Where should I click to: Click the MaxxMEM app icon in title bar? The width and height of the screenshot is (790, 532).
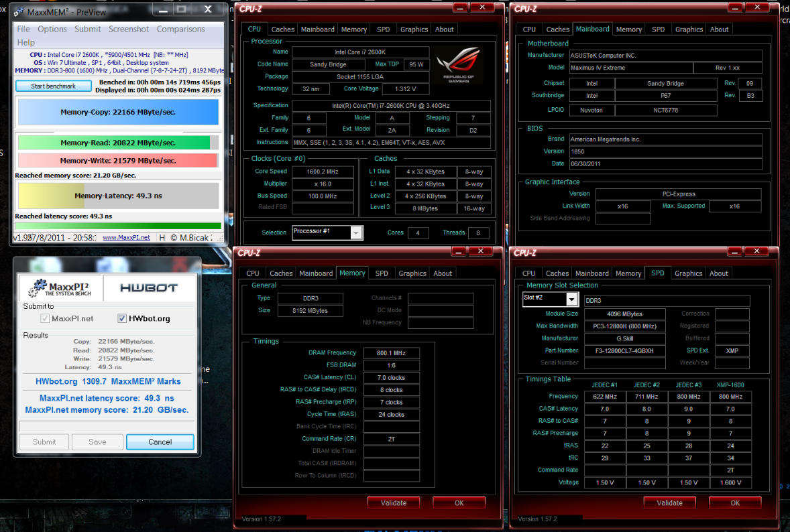tap(19, 11)
